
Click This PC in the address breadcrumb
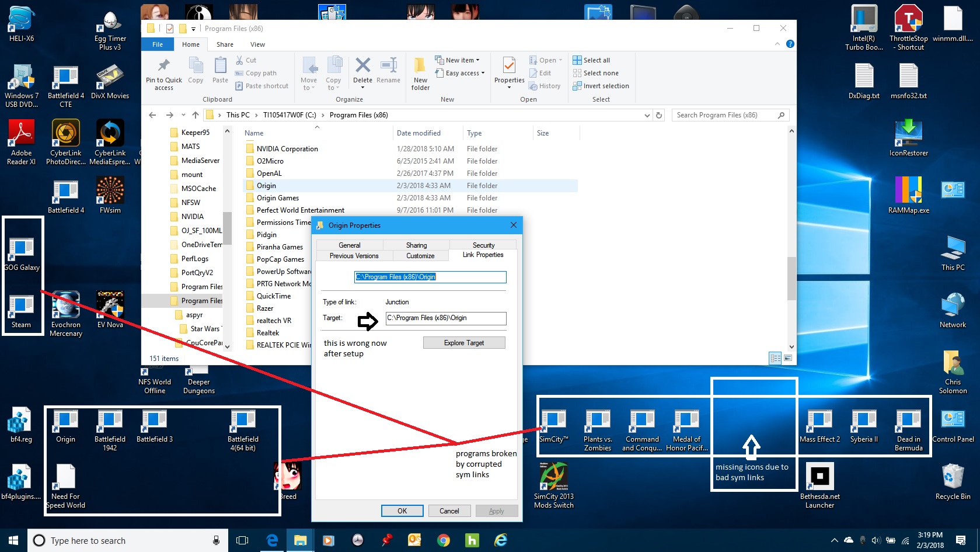point(238,115)
